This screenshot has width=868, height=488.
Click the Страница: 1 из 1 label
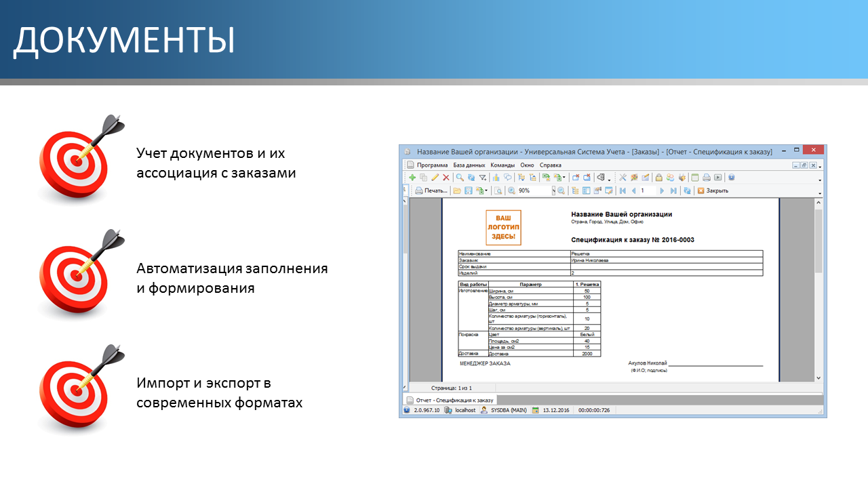452,388
